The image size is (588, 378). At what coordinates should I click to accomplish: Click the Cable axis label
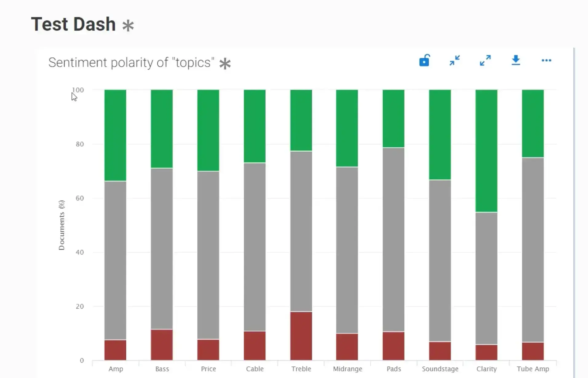click(255, 369)
